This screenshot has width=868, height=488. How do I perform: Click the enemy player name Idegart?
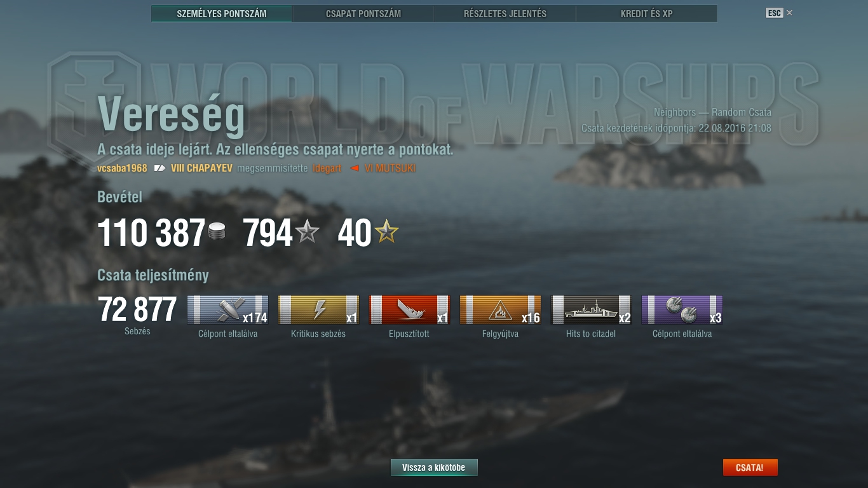click(327, 168)
